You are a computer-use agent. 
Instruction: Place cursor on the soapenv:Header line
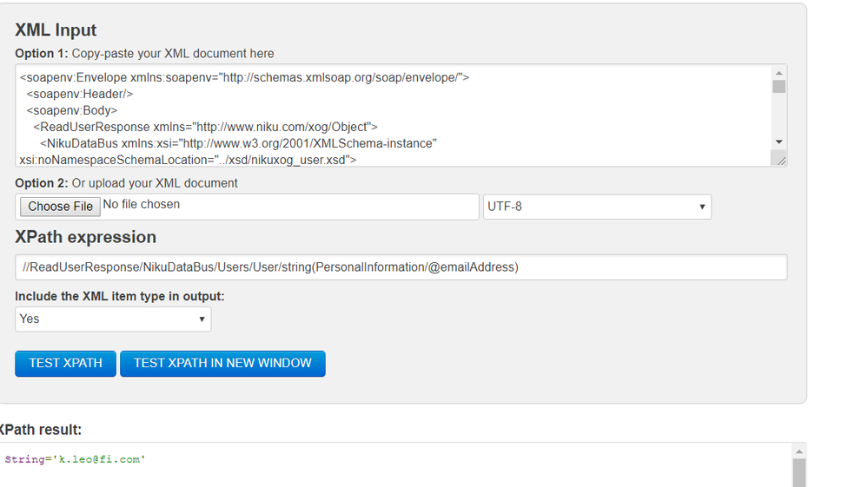point(80,94)
